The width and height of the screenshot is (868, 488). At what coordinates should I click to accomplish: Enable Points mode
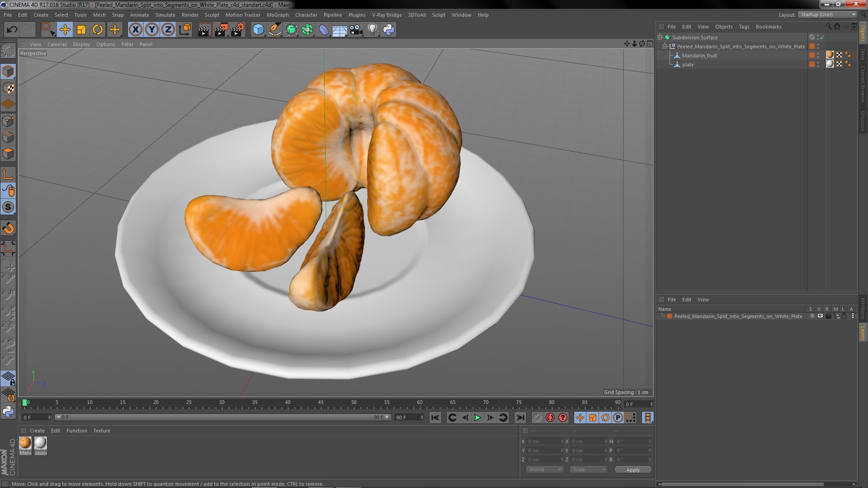(x=8, y=121)
